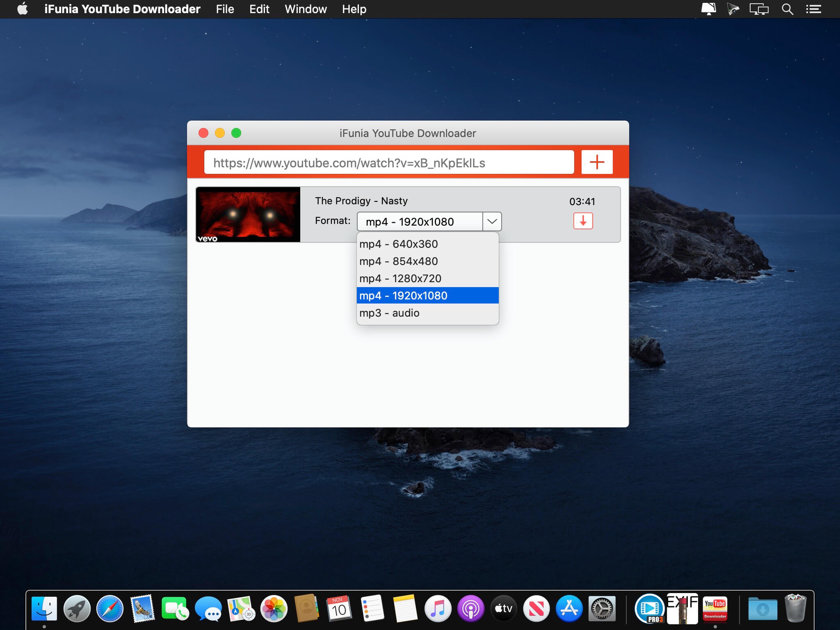Launch Safari from the Dock
The width and height of the screenshot is (840, 630).
point(110,608)
